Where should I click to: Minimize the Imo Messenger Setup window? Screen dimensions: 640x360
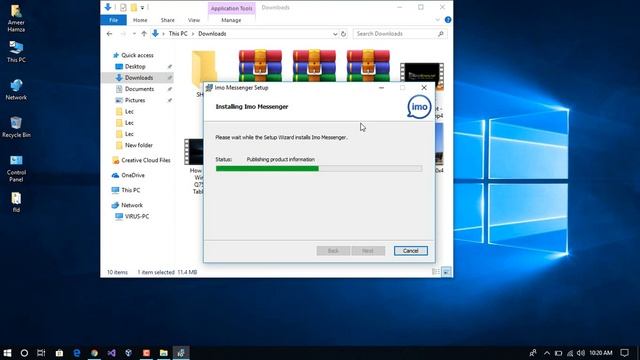click(381, 88)
